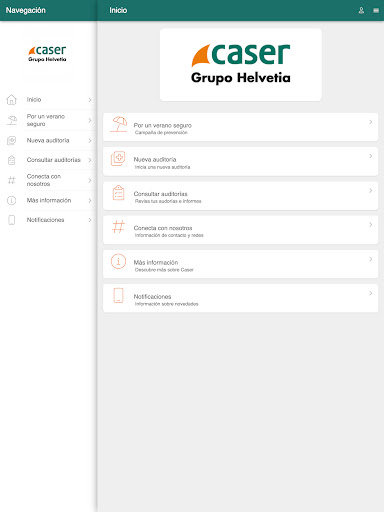Click the clipboard icon in sidebar
The height and width of the screenshot is (512, 384).
point(12,160)
